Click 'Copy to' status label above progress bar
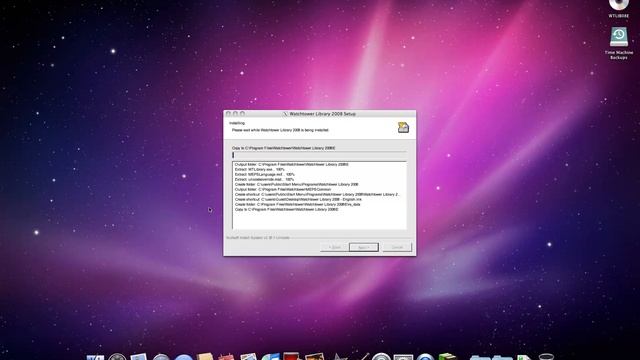The width and height of the screenshot is (640, 360). point(284,148)
